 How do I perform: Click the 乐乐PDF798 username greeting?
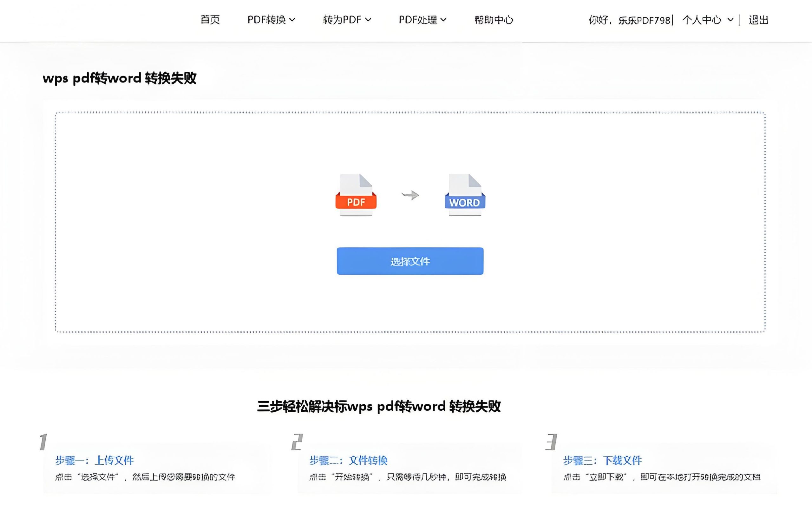(x=630, y=20)
